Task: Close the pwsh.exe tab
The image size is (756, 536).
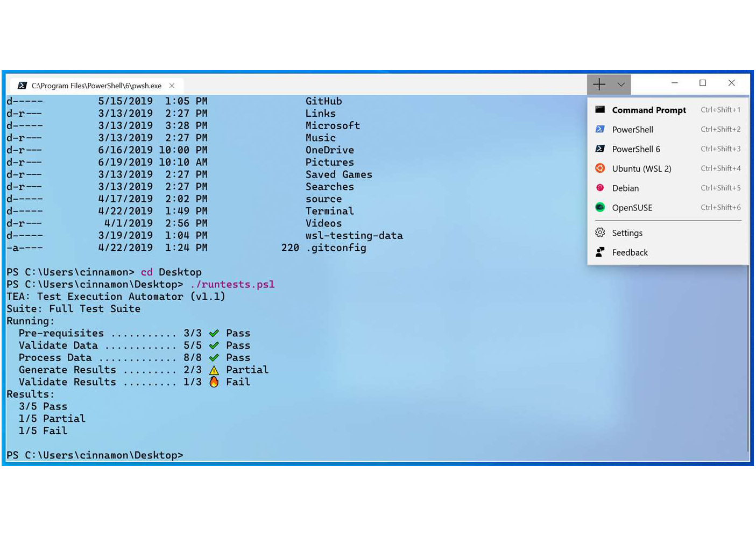Action: (172, 86)
